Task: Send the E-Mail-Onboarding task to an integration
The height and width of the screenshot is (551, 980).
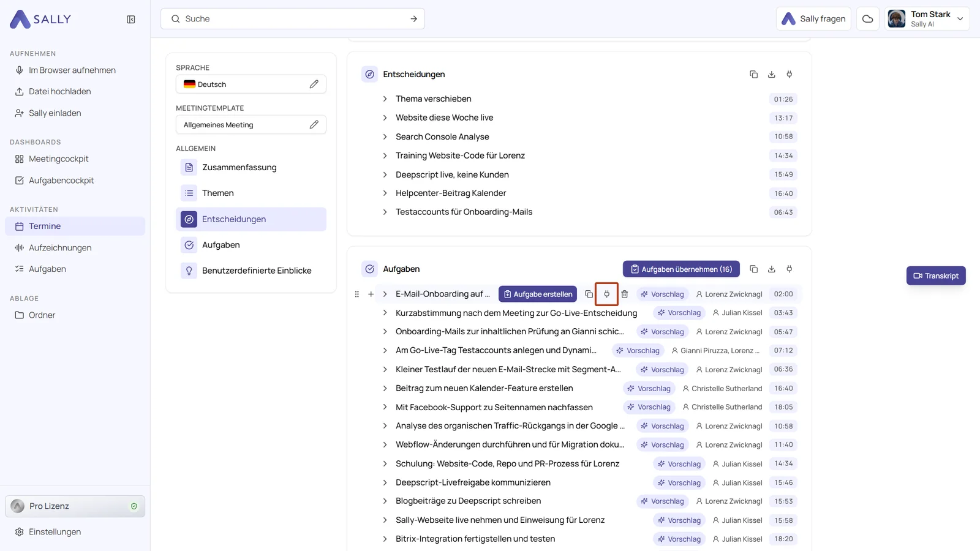Action: pos(606,294)
